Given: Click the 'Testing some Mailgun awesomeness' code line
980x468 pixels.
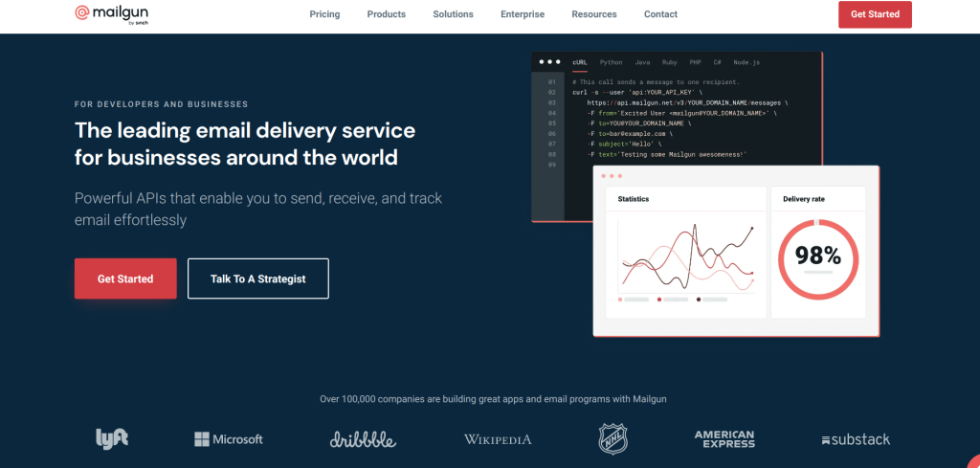Looking at the screenshot, I should point(667,154).
